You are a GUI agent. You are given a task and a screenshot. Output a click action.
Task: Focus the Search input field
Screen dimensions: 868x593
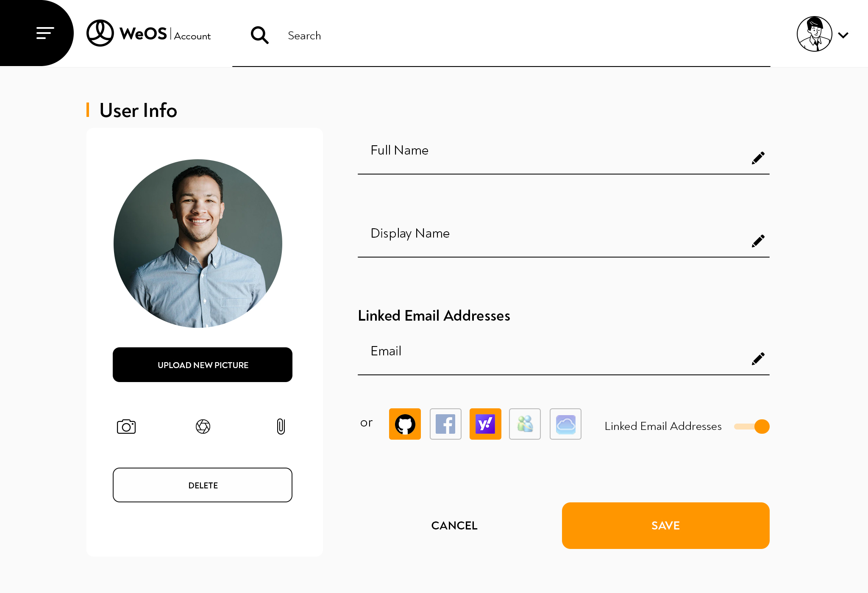tap(500, 36)
